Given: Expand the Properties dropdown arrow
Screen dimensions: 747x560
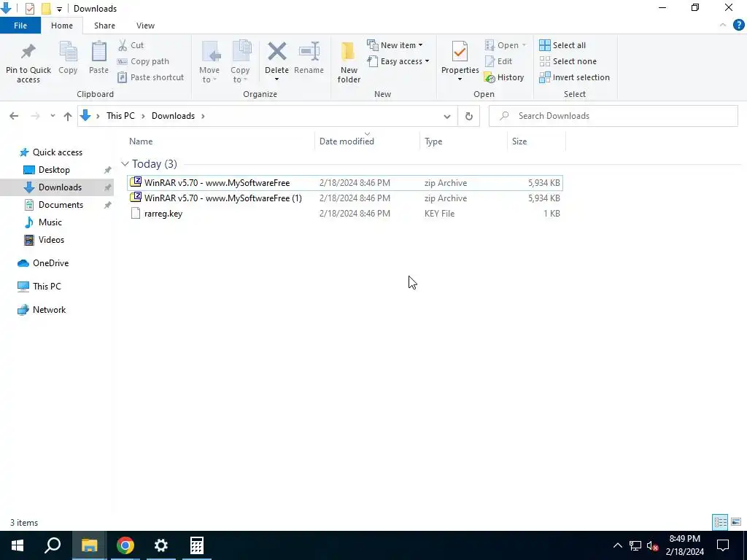Looking at the screenshot, I should pyautogui.click(x=460, y=79).
